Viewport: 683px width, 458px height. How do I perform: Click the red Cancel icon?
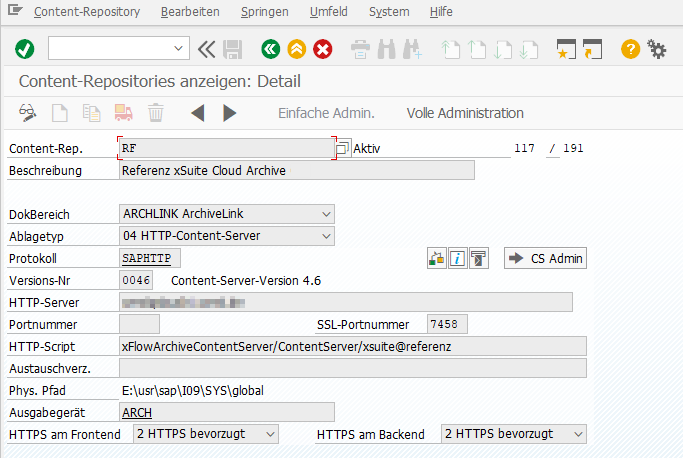322,48
